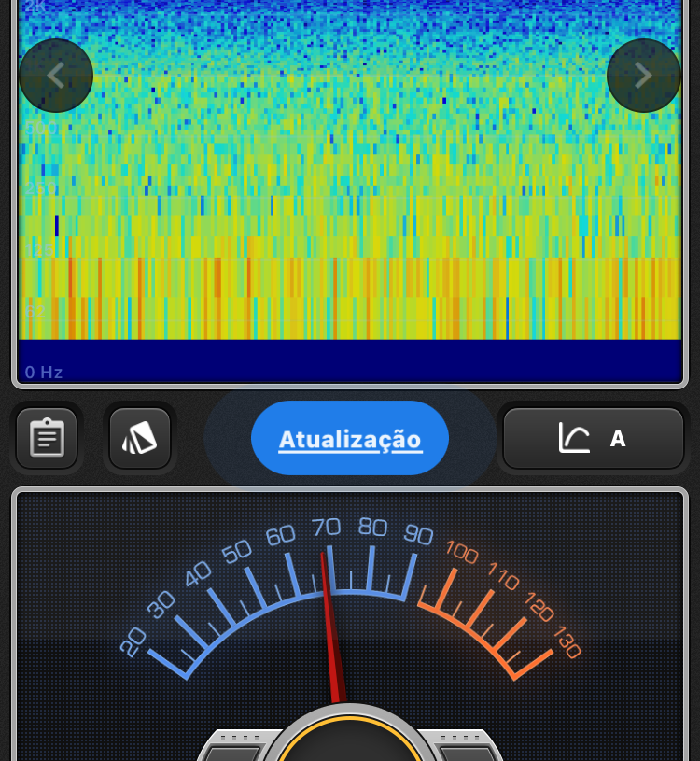Tap the red gauge needle

pyautogui.click(x=331, y=635)
